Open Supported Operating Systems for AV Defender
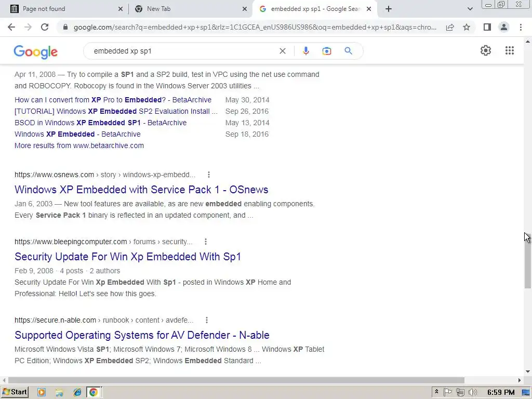The image size is (532, 399). (x=142, y=335)
